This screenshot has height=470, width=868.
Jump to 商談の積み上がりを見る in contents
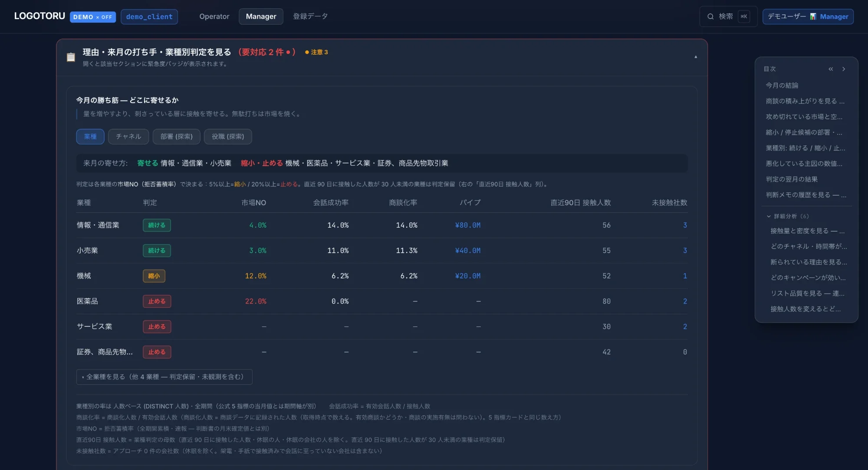point(805,101)
